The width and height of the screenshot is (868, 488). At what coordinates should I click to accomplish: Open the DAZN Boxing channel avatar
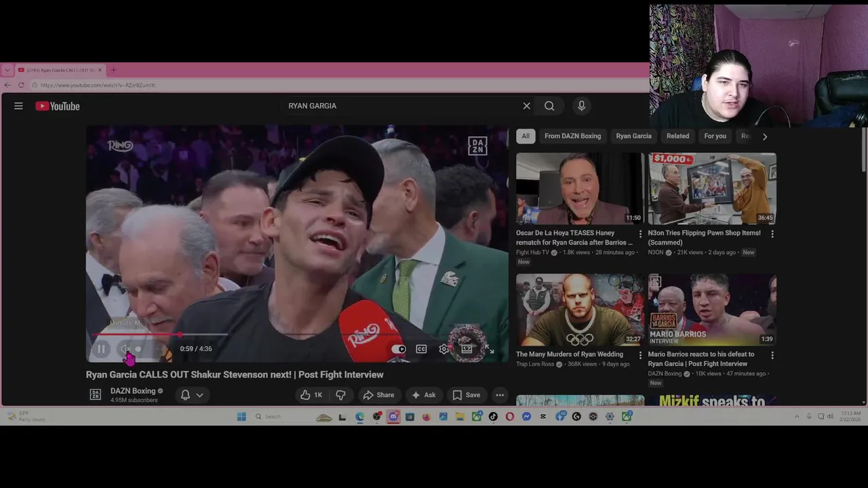(96, 394)
